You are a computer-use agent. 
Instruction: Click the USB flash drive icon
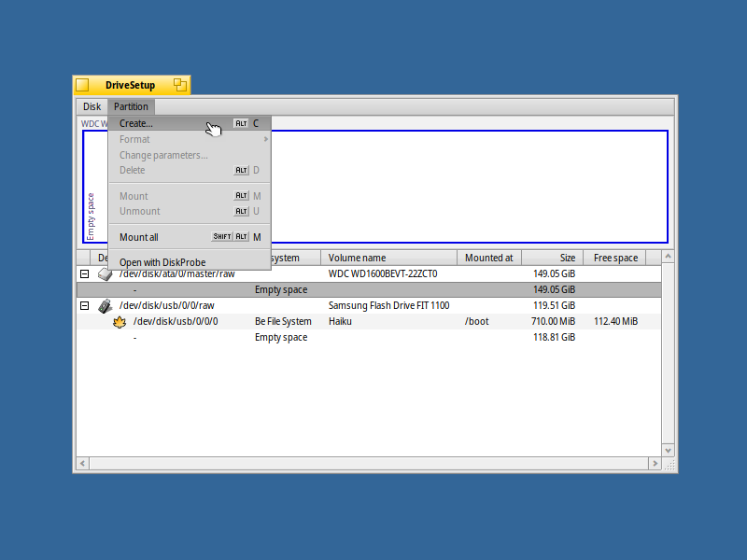click(105, 306)
